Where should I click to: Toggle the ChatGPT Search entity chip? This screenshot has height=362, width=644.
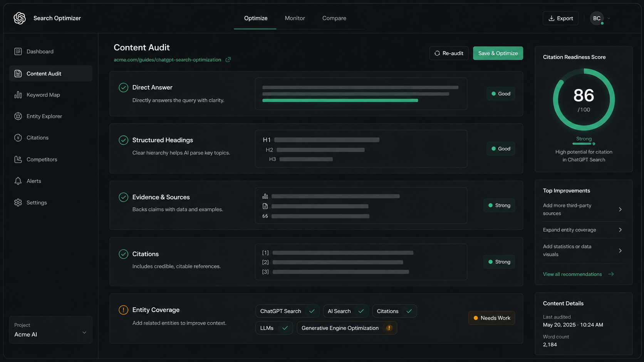(x=287, y=311)
